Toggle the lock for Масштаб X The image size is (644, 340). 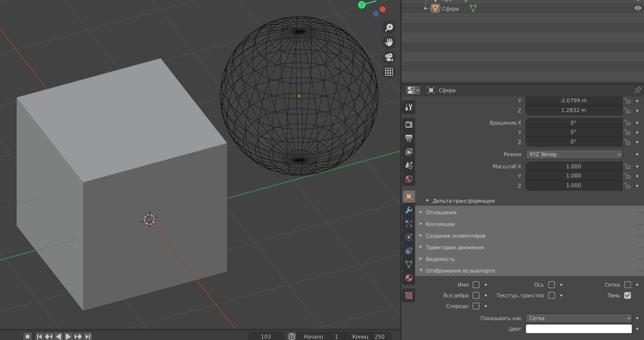click(627, 167)
